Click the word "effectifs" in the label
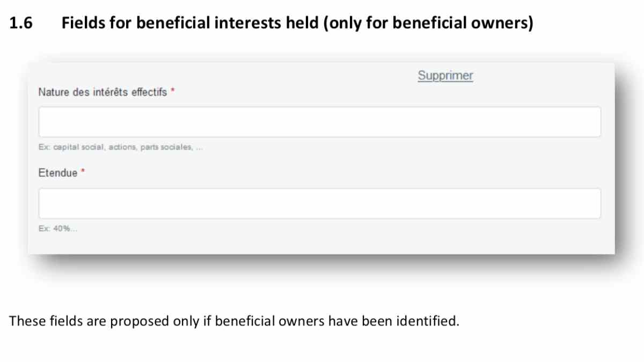This screenshot has height=362, width=644. tap(149, 92)
